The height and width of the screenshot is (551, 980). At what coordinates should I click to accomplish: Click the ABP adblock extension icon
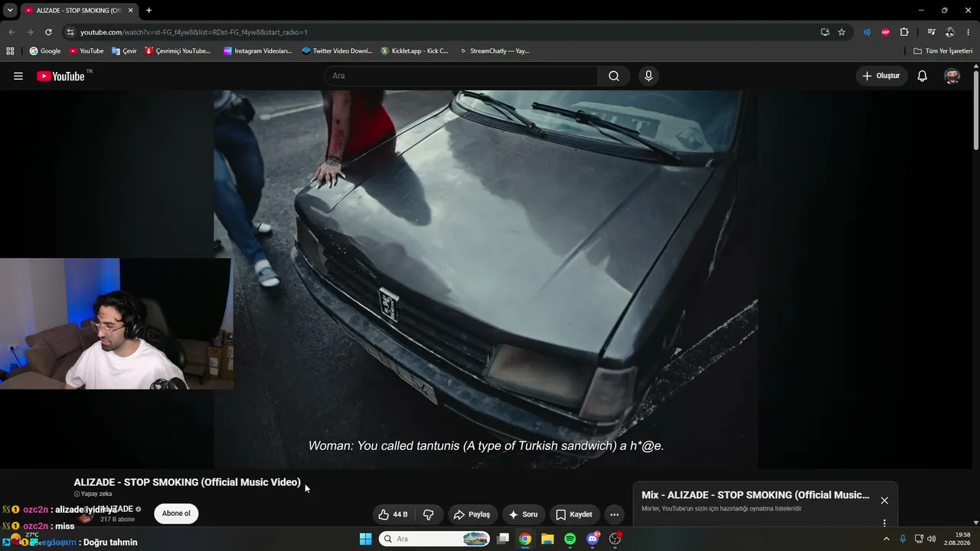(x=886, y=32)
